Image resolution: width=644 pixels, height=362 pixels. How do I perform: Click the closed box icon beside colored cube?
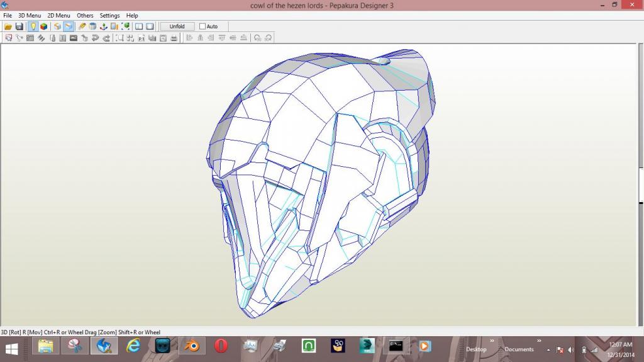(57, 26)
